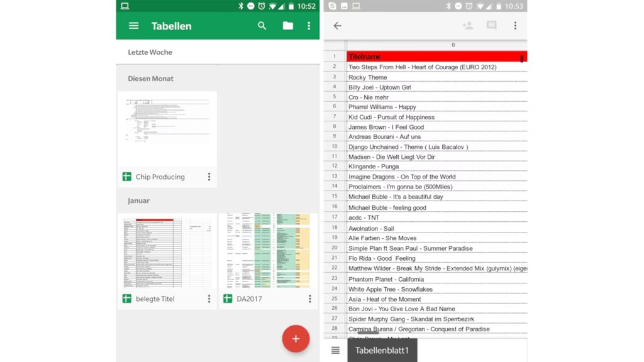644x362 pixels.
Task: Open the belegte Titel spreadsheet thumbnail
Action: click(167, 251)
